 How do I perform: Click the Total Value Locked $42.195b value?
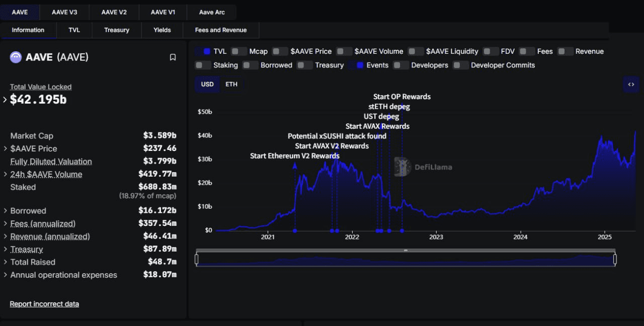click(38, 100)
